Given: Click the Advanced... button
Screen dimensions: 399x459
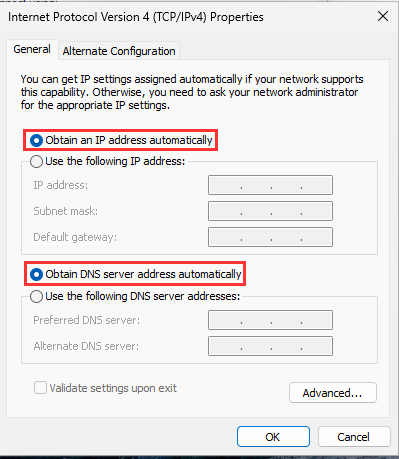Looking at the screenshot, I should (x=333, y=393).
